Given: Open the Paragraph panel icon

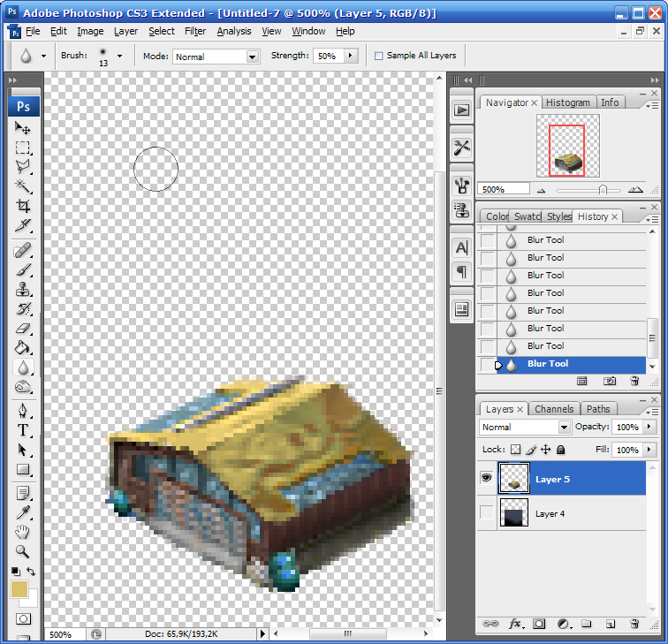Looking at the screenshot, I should [x=461, y=272].
